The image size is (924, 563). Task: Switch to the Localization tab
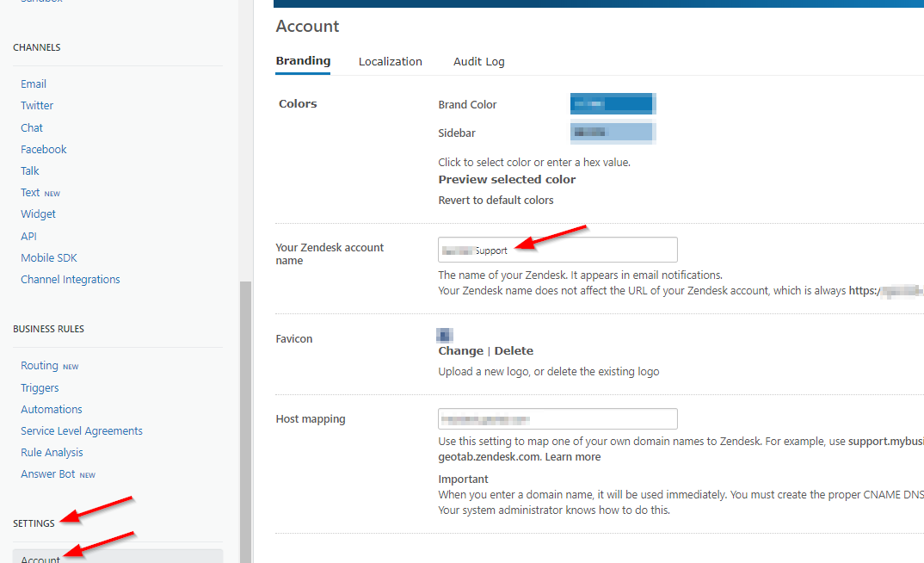(390, 61)
